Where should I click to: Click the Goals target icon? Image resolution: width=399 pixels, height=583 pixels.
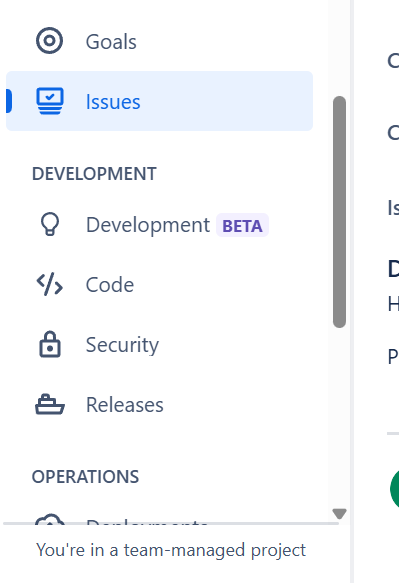(x=49, y=41)
